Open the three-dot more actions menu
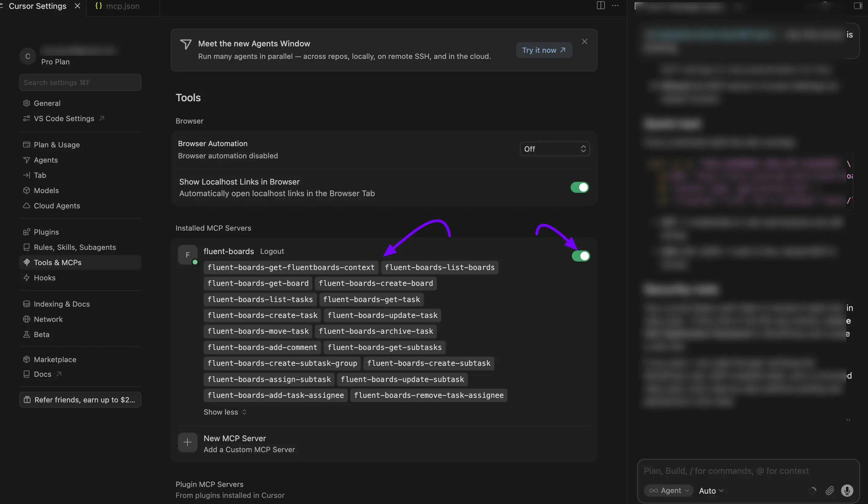 (x=615, y=5)
